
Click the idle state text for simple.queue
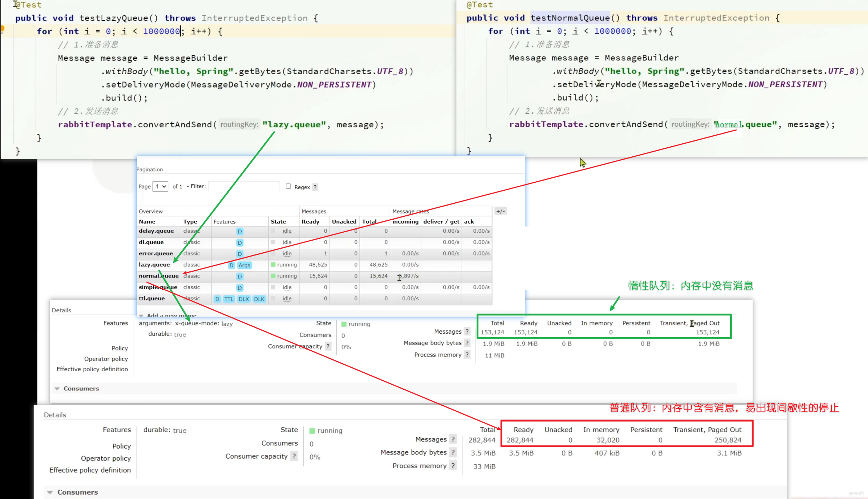pyautogui.click(x=287, y=287)
